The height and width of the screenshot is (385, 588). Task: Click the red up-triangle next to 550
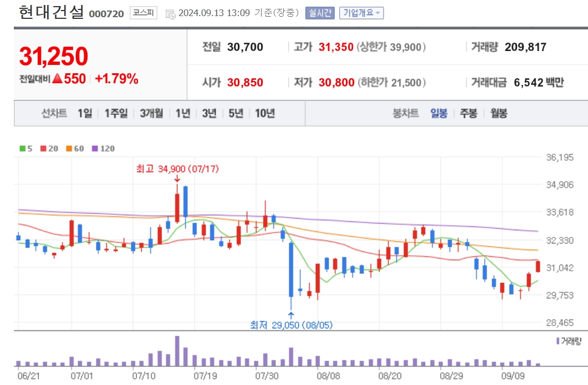tap(58, 78)
